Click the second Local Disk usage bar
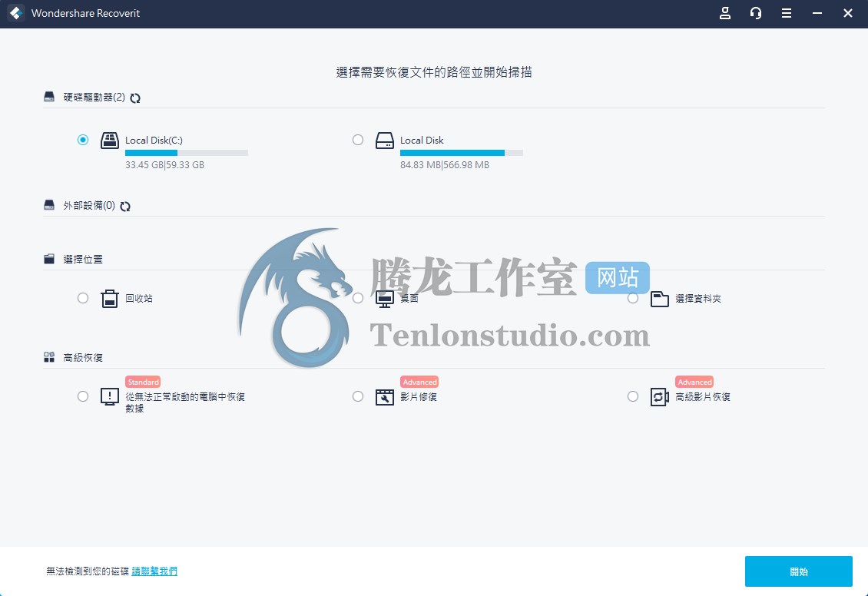This screenshot has height=596, width=868. [x=462, y=153]
